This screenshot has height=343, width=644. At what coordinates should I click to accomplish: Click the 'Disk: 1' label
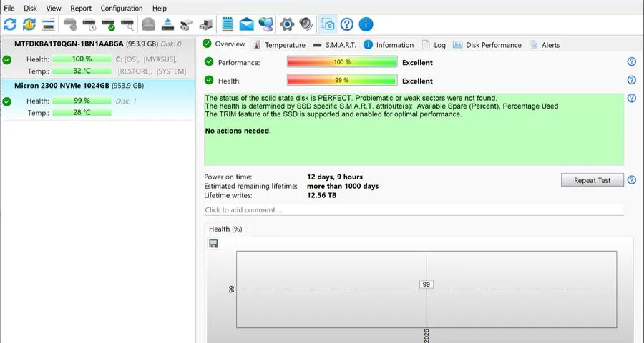pyautogui.click(x=126, y=101)
